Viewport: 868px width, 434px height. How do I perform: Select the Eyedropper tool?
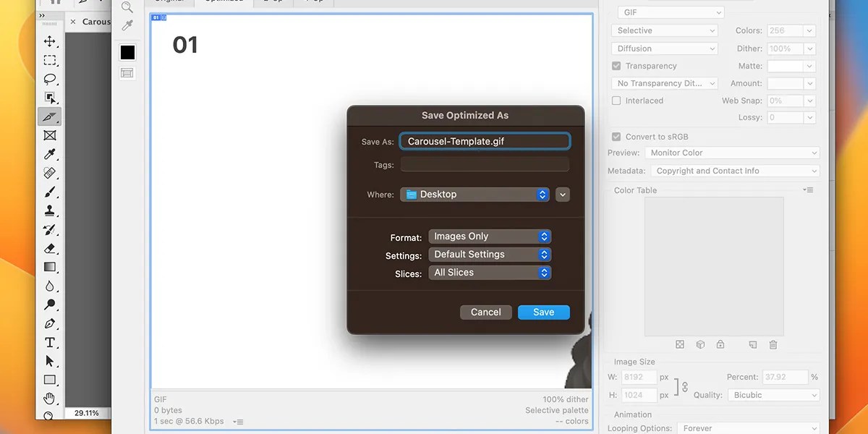coord(50,154)
